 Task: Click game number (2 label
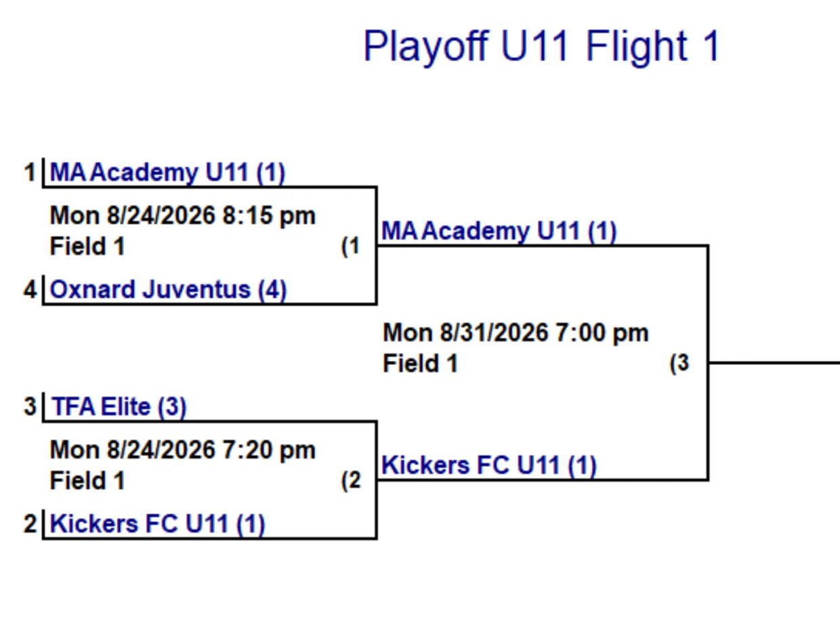pyautogui.click(x=350, y=481)
